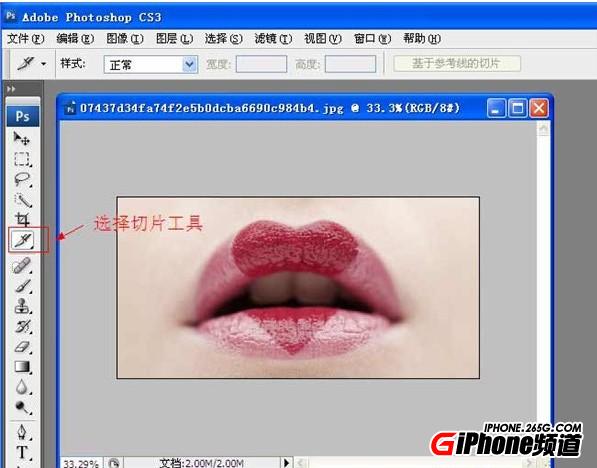Open the 文件 (F) menu

pos(26,38)
